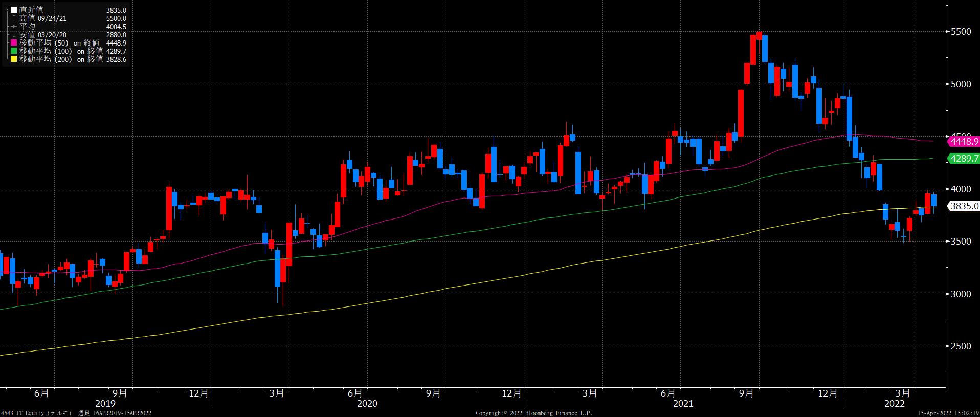Click the 高値 09/24/21 legend entry
Viewport: 980px width, 417px height.
(43, 18)
